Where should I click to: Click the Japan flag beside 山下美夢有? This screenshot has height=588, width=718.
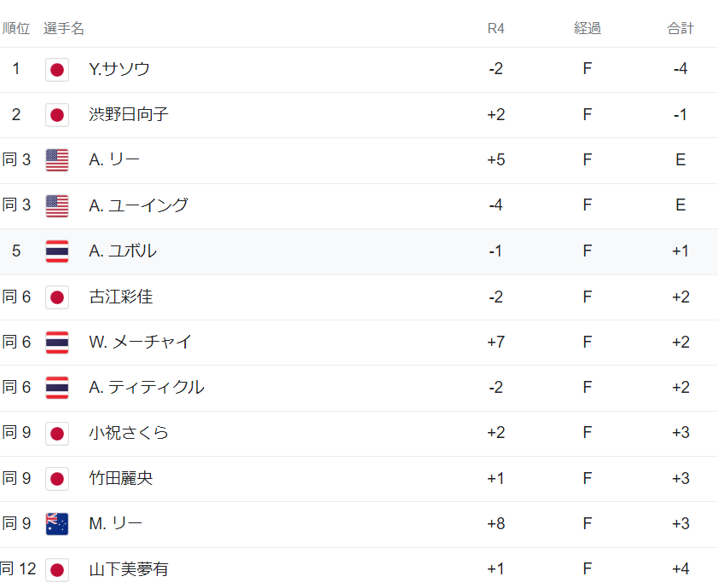click(57, 569)
